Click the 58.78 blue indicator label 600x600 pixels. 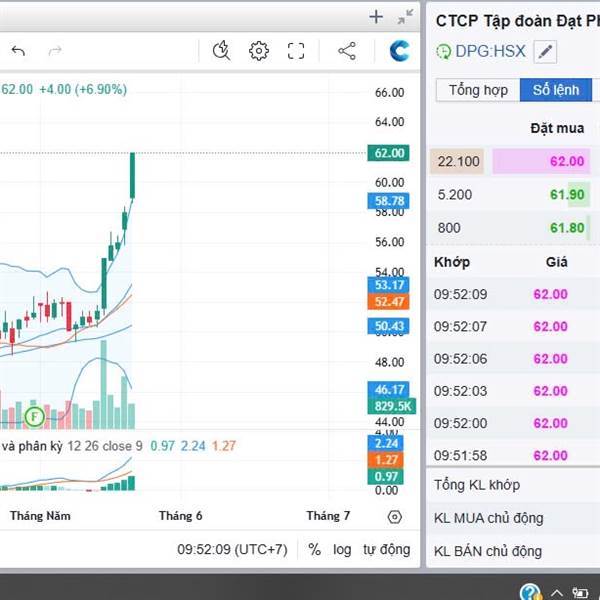(388, 201)
